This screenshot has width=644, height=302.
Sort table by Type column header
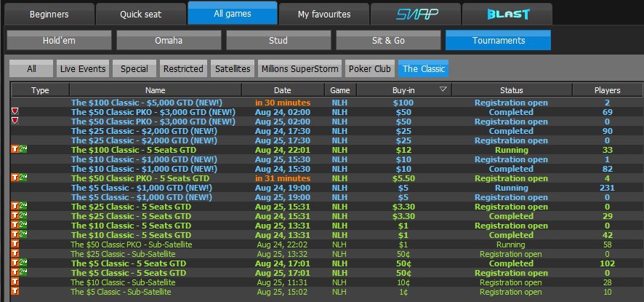[40, 90]
